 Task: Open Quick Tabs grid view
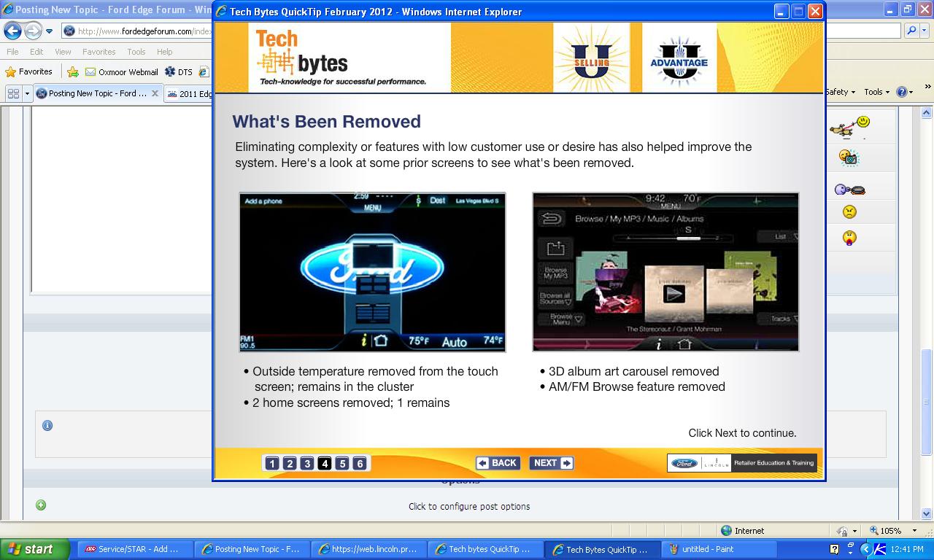13,93
